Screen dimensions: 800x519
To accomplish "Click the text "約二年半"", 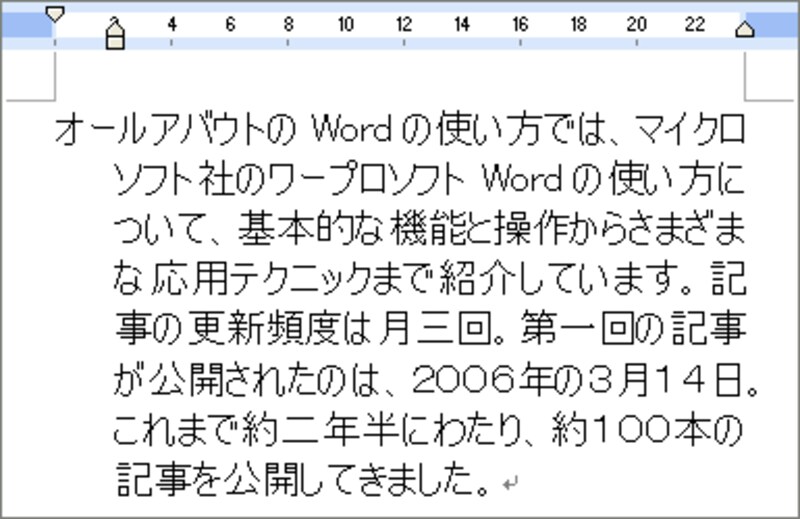I will 320,428.
